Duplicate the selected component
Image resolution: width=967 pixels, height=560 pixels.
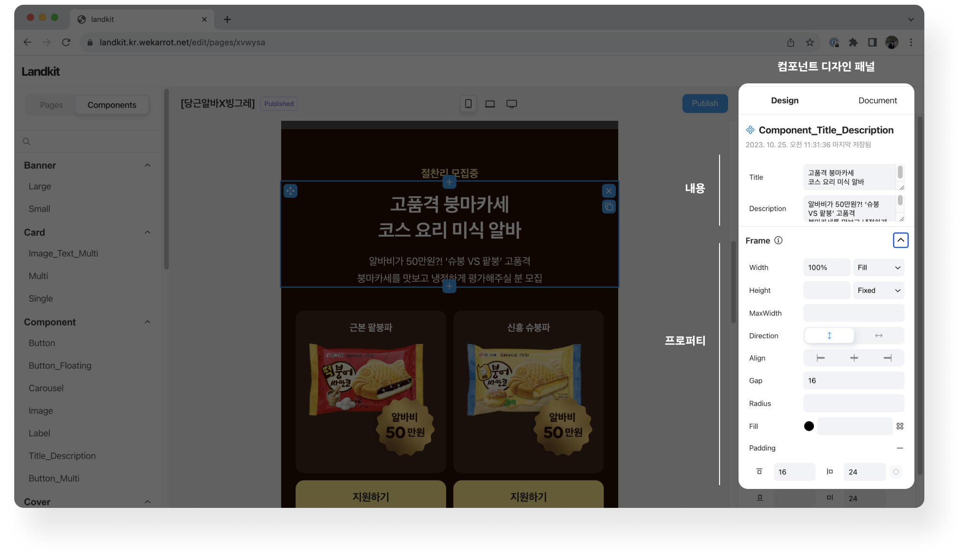[609, 207]
